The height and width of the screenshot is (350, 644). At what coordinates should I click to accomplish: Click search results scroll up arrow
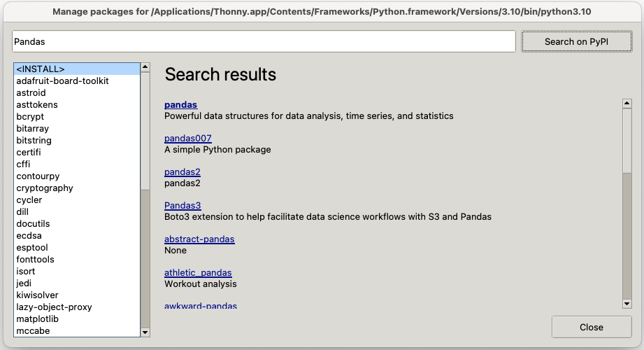627,103
